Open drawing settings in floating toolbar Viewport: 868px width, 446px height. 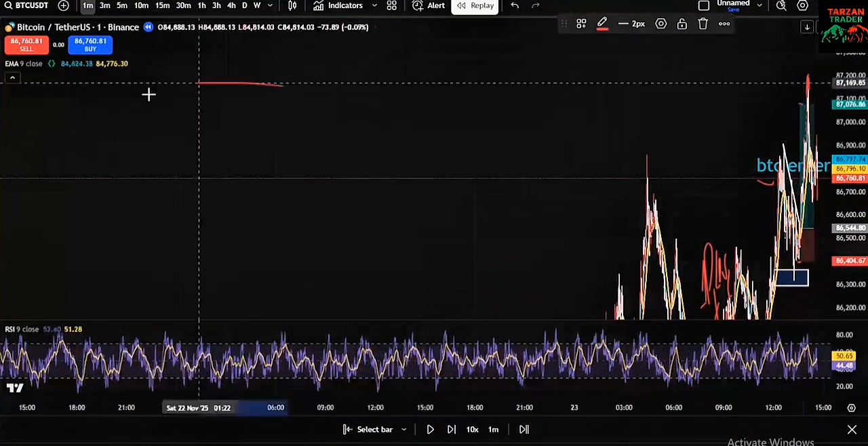click(x=661, y=24)
